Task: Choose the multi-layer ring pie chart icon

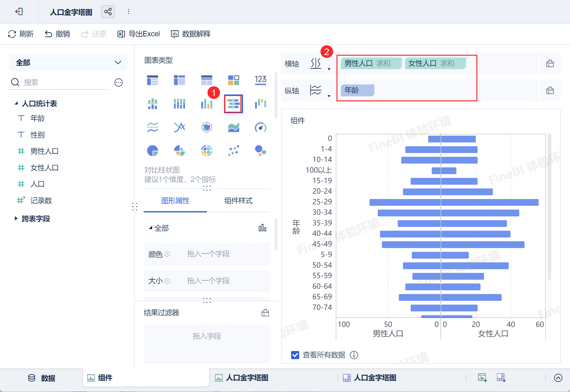Action: coord(207,151)
